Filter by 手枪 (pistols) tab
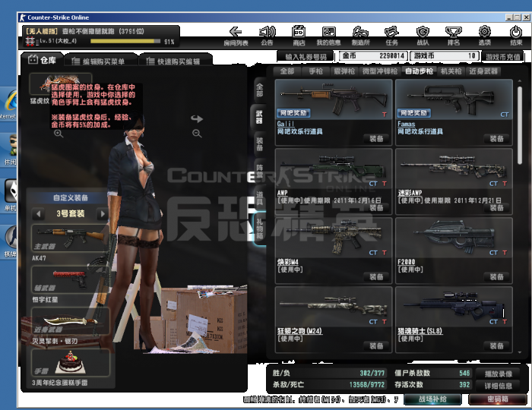 pyautogui.click(x=315, y=71)
